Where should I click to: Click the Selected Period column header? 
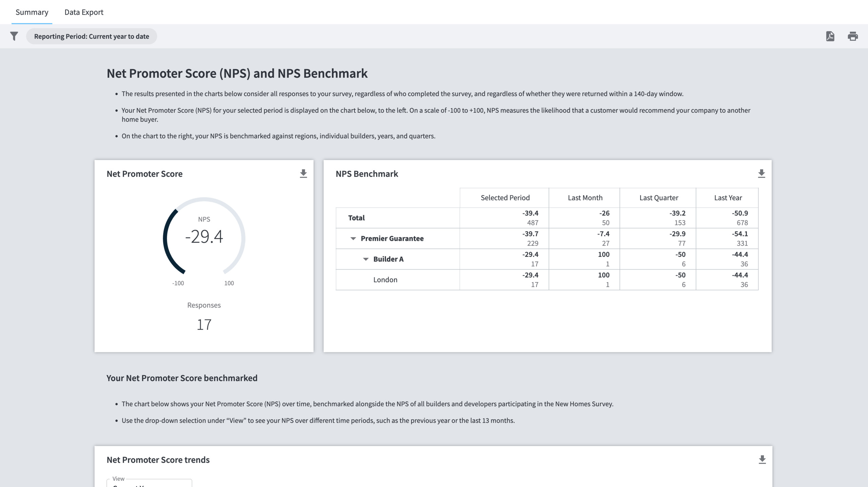[505, 198]
